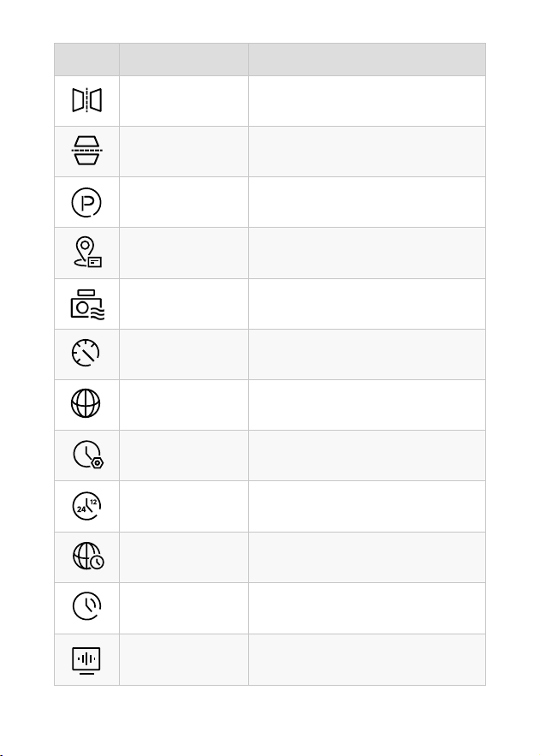
Task: Click the horizontal mirror flip icon
Action: point(86,100)
